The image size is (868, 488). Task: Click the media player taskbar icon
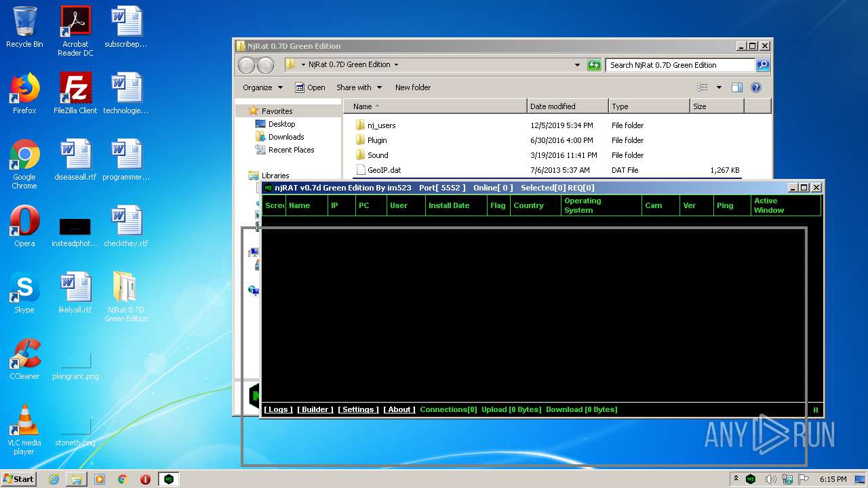coord(100,479)
